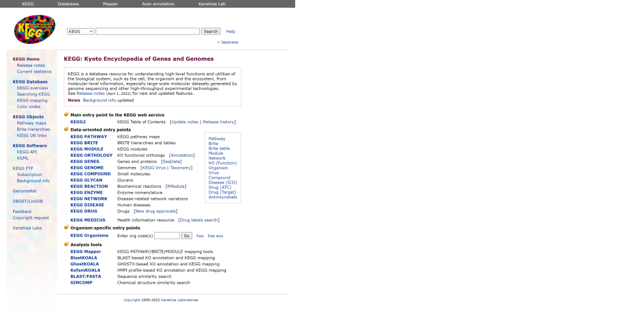The image size is (644, 310).
Task: Open BlastKOALA analysis tool
Action: click(84, 258)
